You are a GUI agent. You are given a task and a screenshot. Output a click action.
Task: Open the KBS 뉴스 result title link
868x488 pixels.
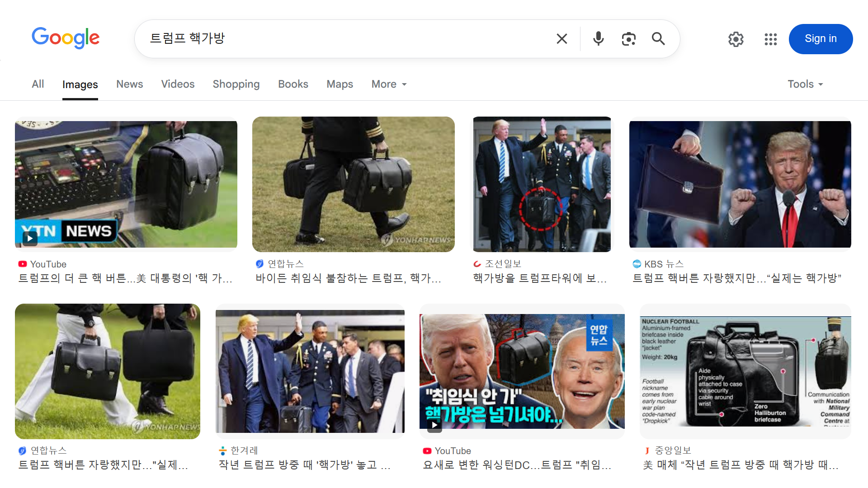click(736, 278)
